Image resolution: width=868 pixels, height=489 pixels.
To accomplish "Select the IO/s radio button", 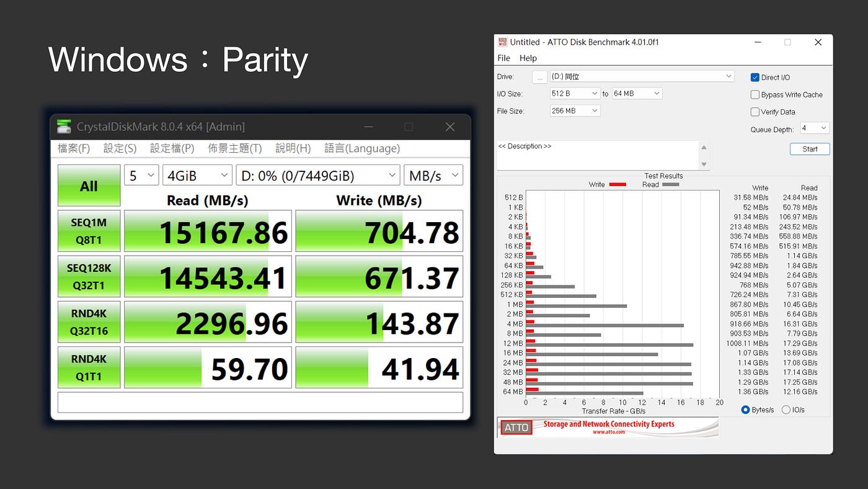I will (x=786, y=410).
